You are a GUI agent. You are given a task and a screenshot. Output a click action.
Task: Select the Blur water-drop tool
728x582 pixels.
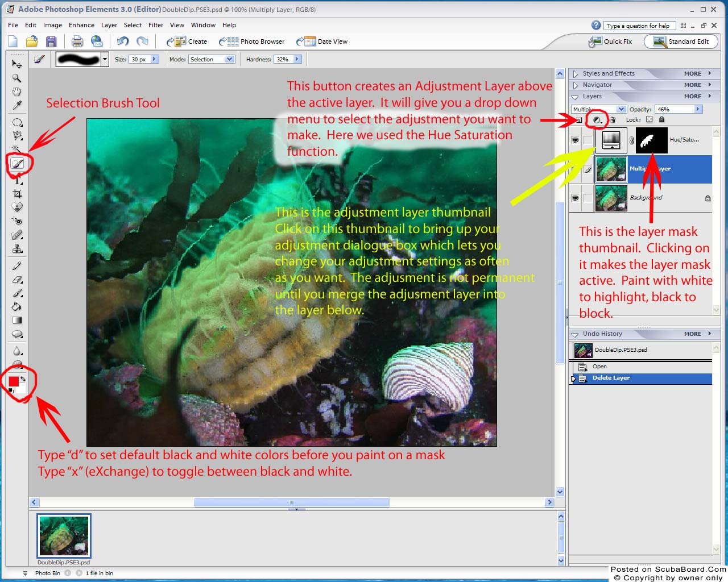[x=17, y=351]
